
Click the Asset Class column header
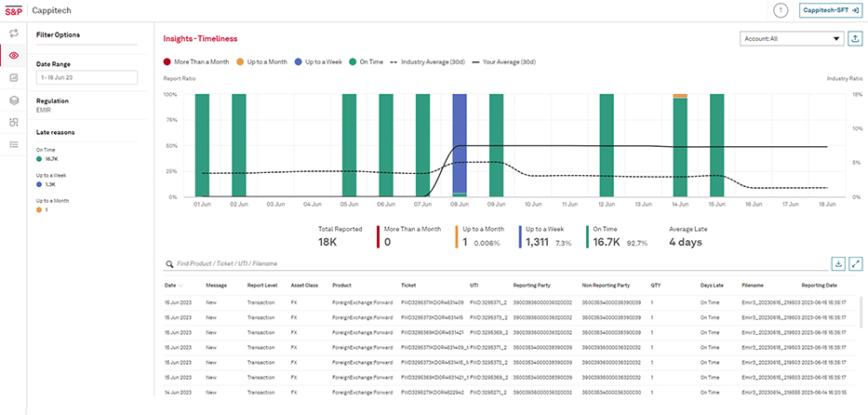(304, 286)
